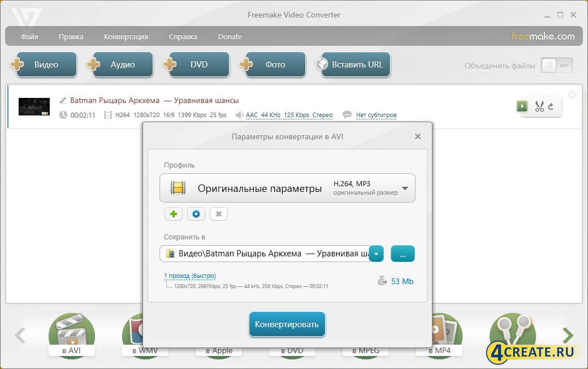This screenshot has width=588, height=369.
Task: Close the Параметры конвертации dialog
Action: [418, 136]
